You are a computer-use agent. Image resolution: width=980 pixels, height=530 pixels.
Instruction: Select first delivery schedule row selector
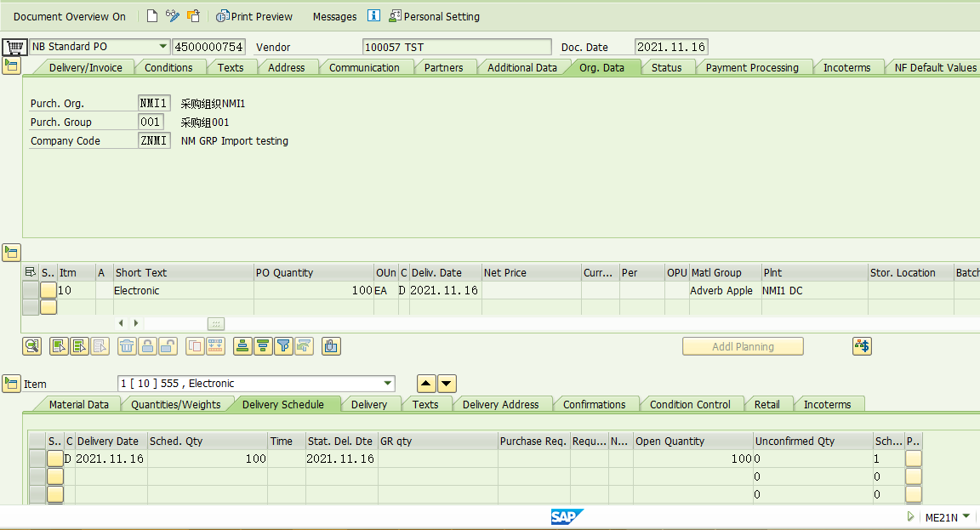pyautogui.click(x=37, y=459)
